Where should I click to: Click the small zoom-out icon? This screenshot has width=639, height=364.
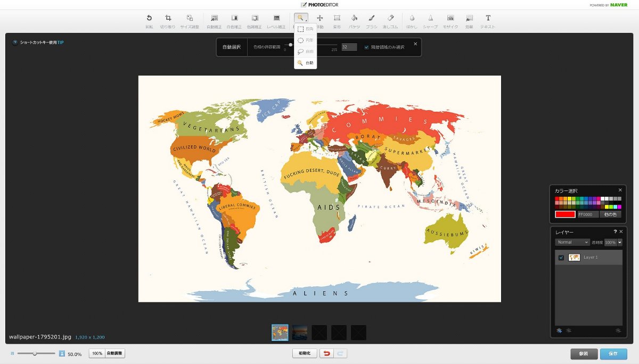pos(12,353)
